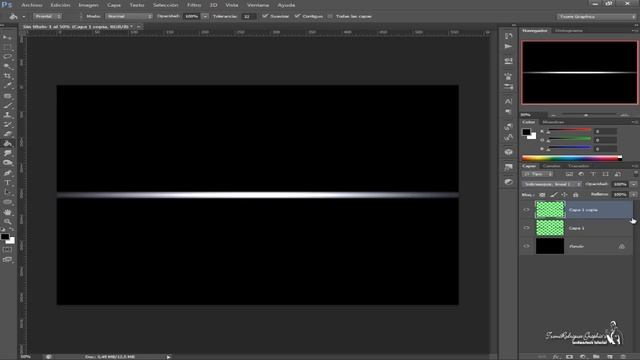Change the screen mode icon
The height and width of the screenshot is (360, 640).
[x=7, y=259]
